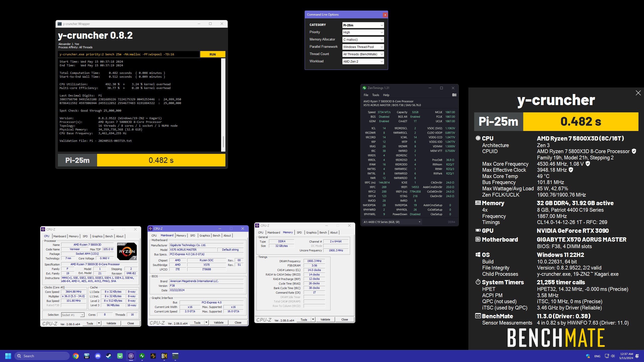The image size is (644, 362).
Task: Click Validate in CPU-Z Memory window
Action: tap(325, 320)
